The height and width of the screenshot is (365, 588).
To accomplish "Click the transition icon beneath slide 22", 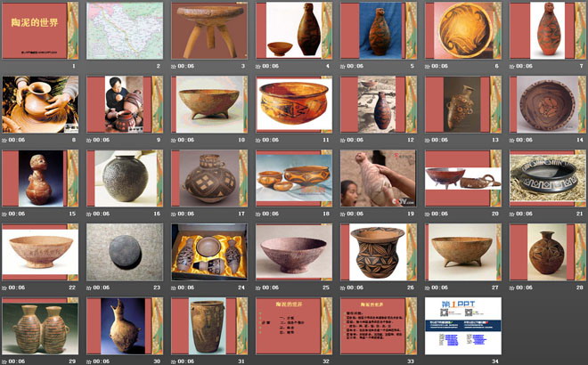I will pos(4,288).
